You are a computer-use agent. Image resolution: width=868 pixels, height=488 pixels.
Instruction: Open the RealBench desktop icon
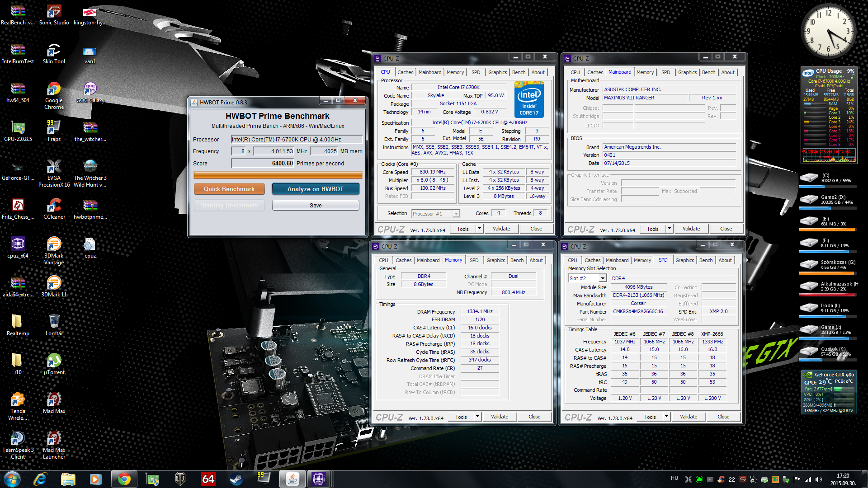tap(18, 15)
